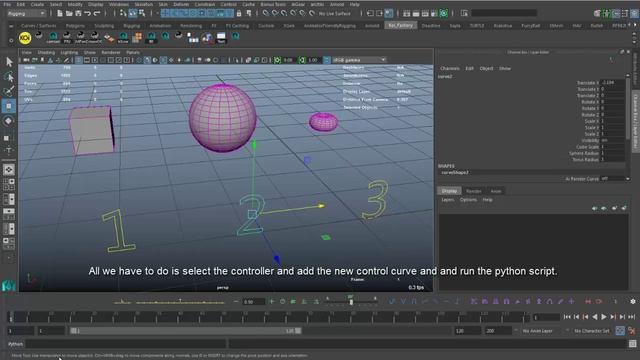The width and height of the screenshot is (640, 360).
Task: Toggle select by component type mode
Action: pyautogui.click(x=142, y=13)
